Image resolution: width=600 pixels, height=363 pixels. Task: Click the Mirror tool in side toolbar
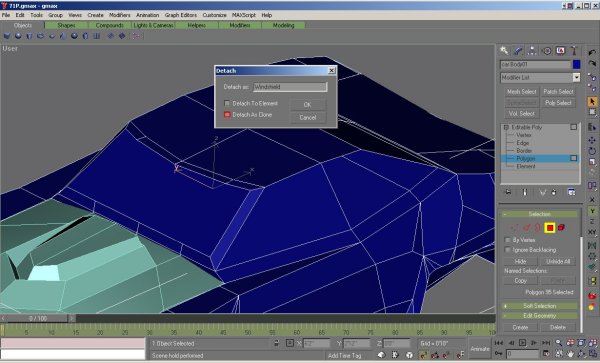point(592,245)
